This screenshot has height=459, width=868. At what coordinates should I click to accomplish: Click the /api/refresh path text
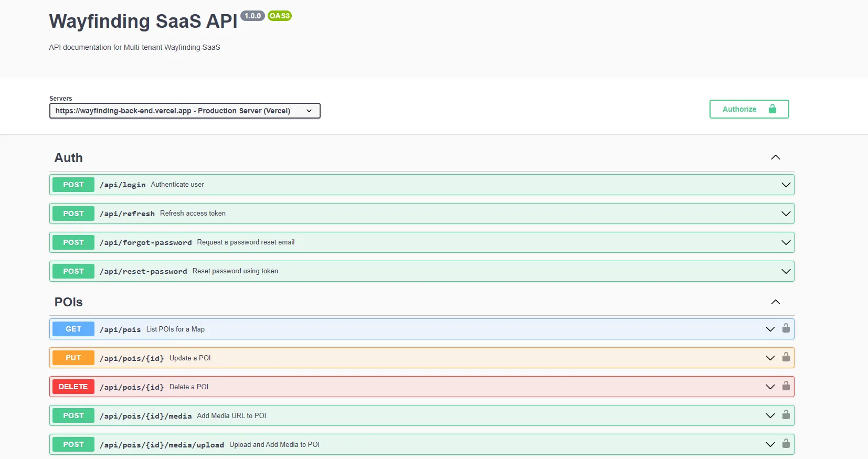pos(128,214)
